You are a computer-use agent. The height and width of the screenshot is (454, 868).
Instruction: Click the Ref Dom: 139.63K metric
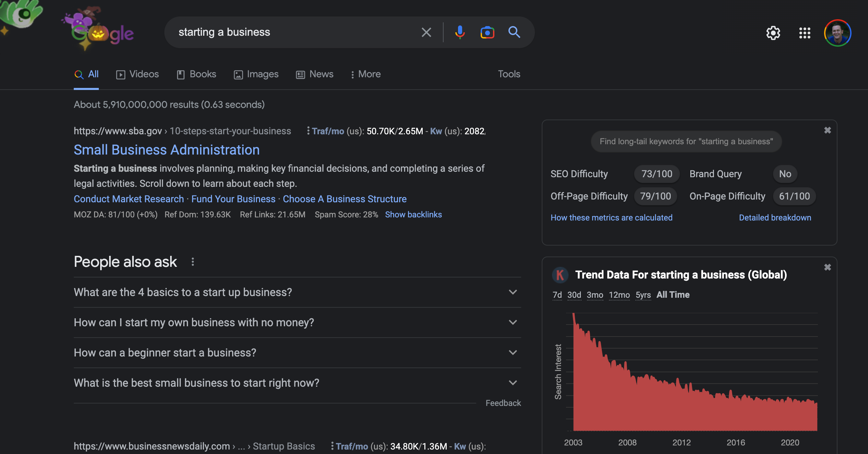pyautogui.click(x=198, y=215)
